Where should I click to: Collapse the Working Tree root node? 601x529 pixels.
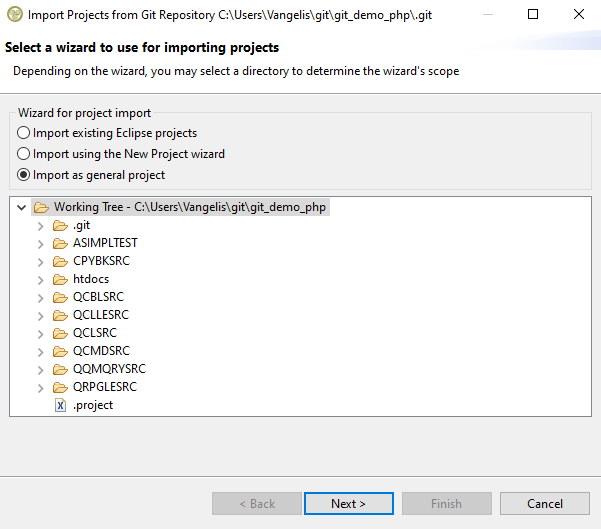[x=22, y=207]
